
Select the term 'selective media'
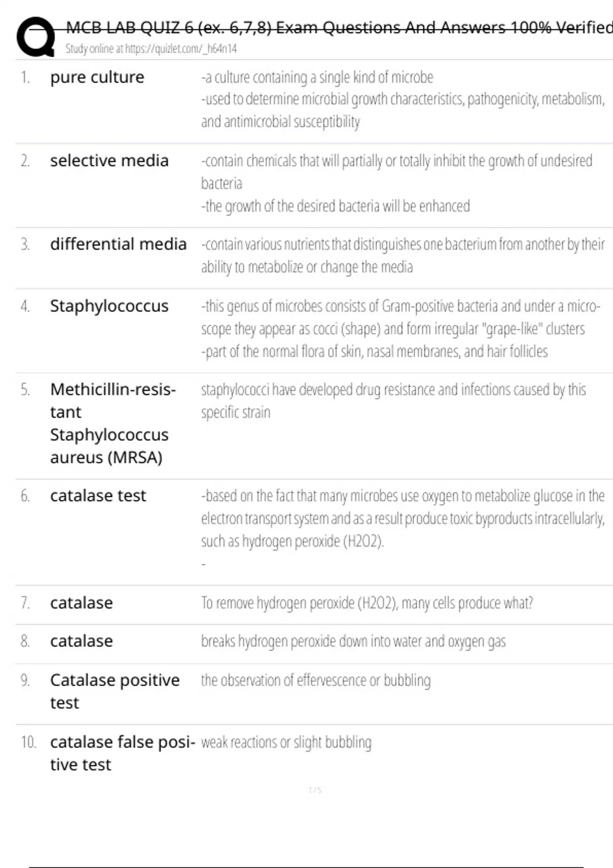(x=109, y=160)
